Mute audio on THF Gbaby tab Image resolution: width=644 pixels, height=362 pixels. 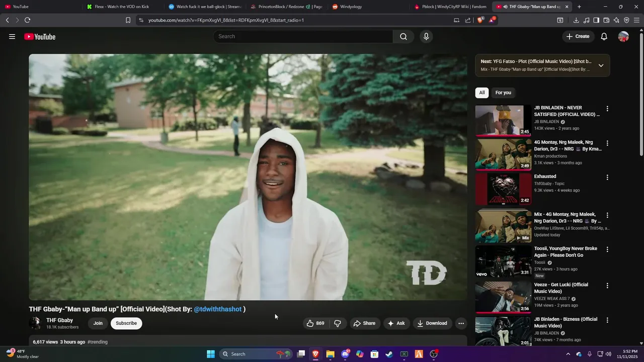(x=505, y=7)
